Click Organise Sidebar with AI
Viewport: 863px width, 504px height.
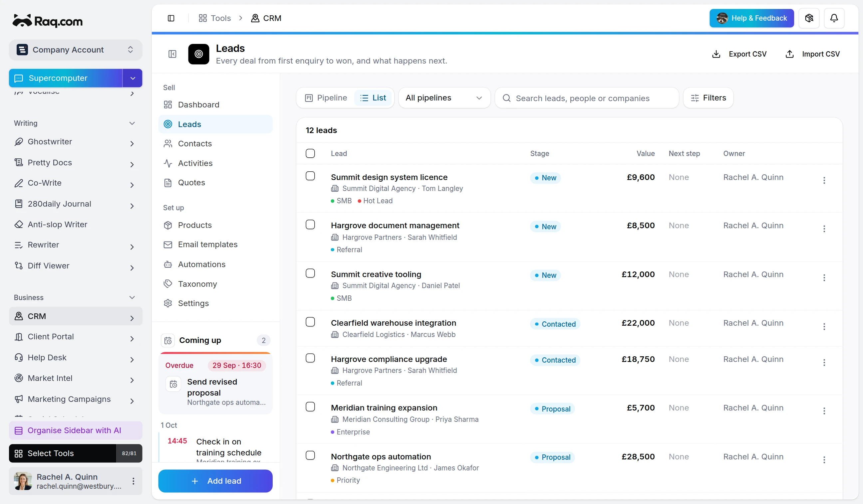(75, 430)
